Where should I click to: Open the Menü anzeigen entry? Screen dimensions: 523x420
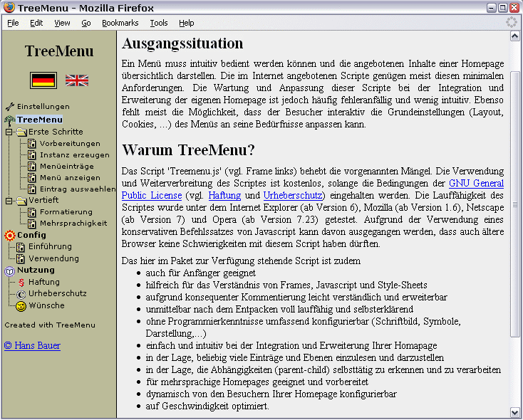pyautogui.click(x=70, y=178)
